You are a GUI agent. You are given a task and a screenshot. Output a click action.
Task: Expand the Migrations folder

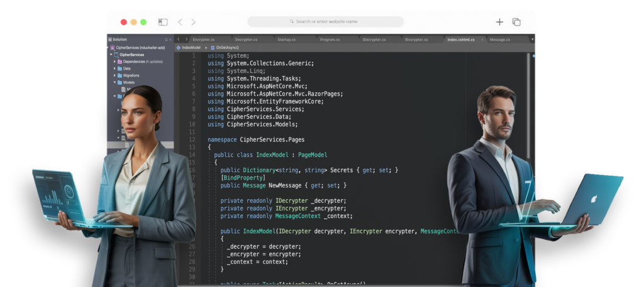click(114, 75)
